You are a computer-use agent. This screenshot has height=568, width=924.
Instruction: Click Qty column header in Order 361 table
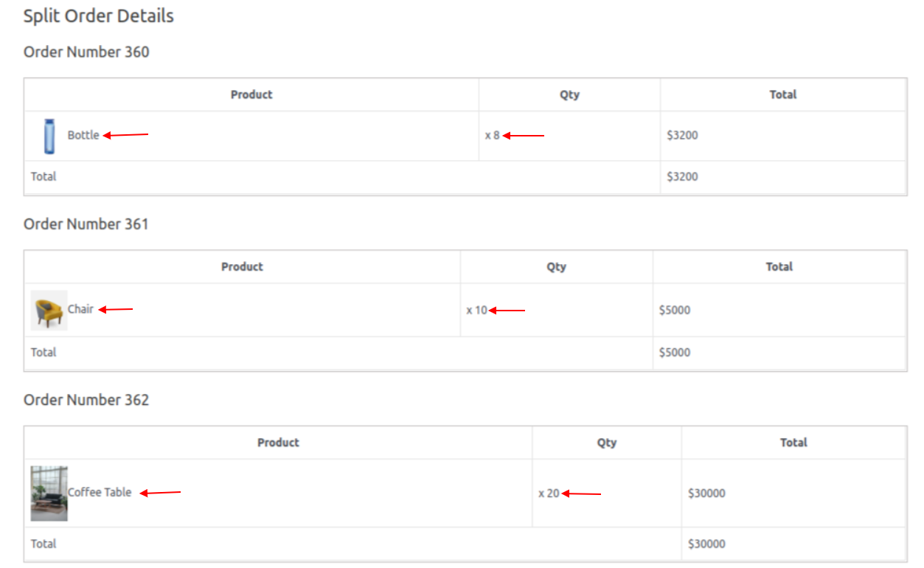[x=557, y=267]
